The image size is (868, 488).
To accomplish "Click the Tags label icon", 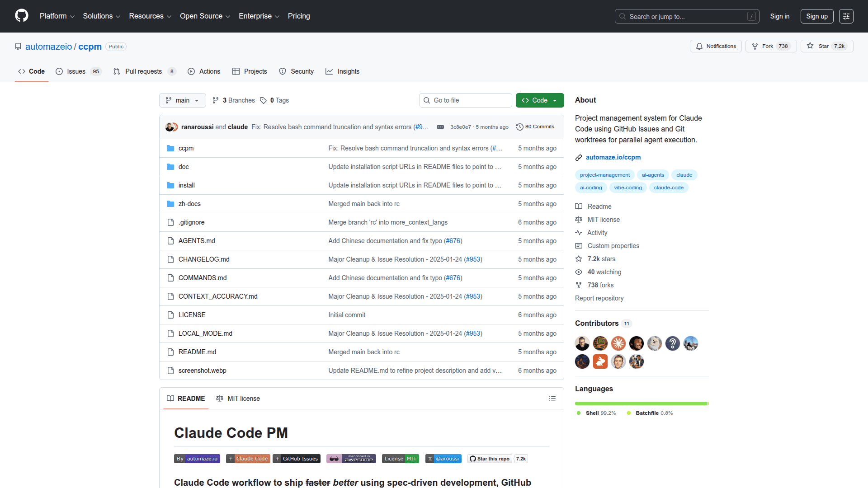I will point(264,100).
